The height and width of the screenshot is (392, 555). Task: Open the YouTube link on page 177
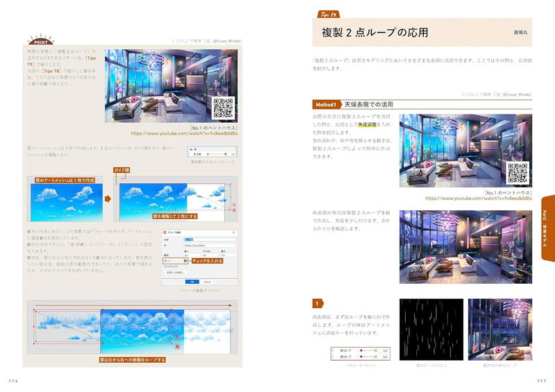tap(479, 198)
